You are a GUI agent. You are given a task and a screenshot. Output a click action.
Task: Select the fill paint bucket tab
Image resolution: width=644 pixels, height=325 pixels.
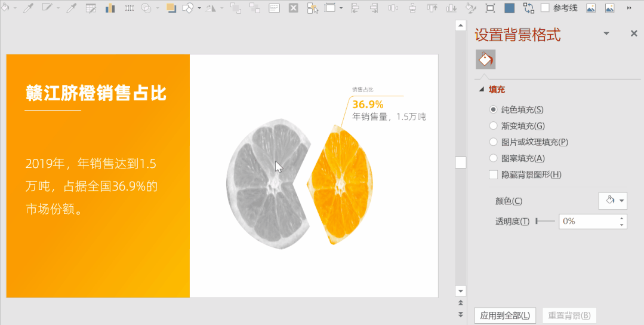click(x=485, y=60)
